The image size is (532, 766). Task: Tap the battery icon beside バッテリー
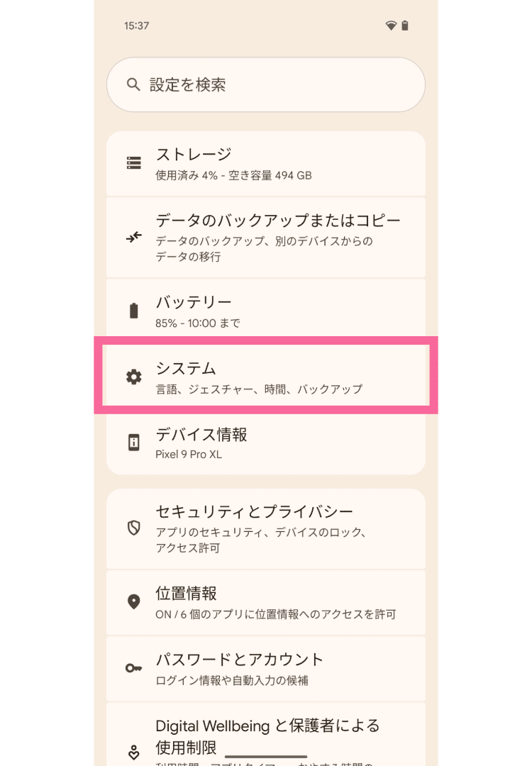pyautogui.click(x=133, y=311)
